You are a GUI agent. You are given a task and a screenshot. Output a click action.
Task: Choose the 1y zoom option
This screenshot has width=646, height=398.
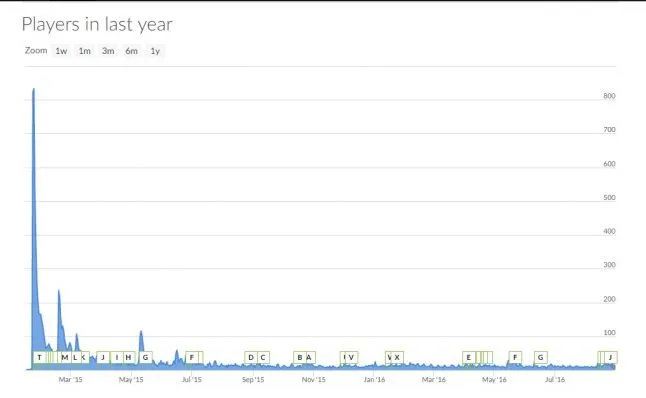pyautogui.click(x=155, y=51)
